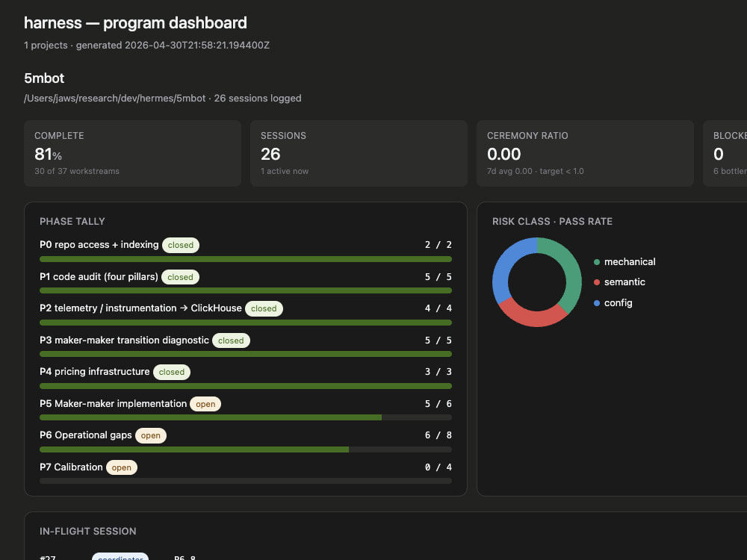Select the P7 Calibration row
Image resolution: width=747 pixels, height=560 pixels.
245,473
